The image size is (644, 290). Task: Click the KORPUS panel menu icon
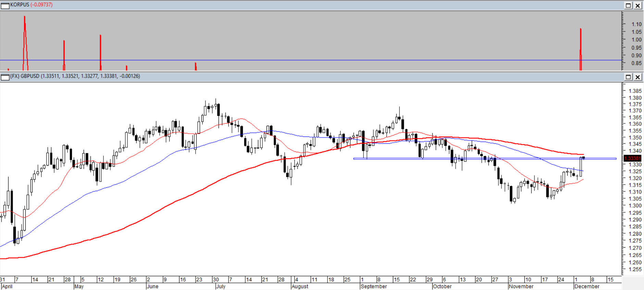[5, 5]
